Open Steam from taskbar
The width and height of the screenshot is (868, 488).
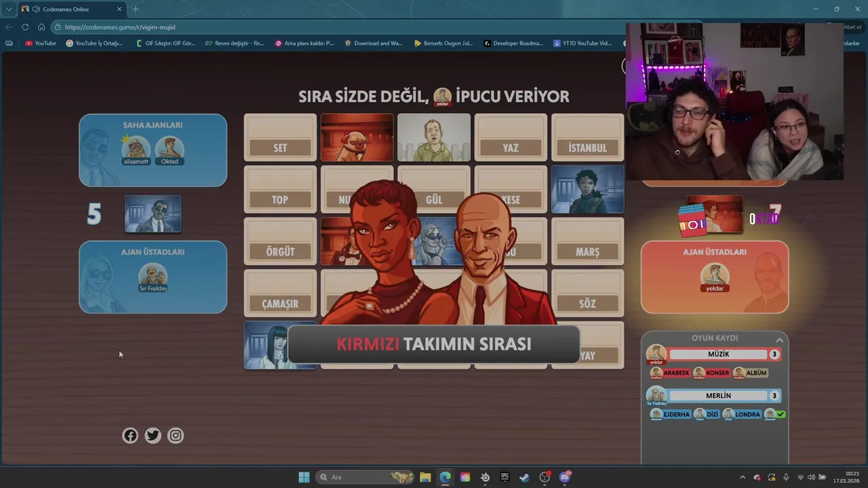click(x=524, y=477)
